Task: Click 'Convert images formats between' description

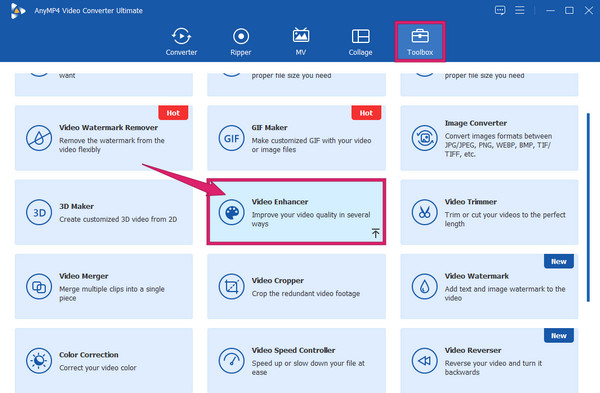Action: pos(498,145)
